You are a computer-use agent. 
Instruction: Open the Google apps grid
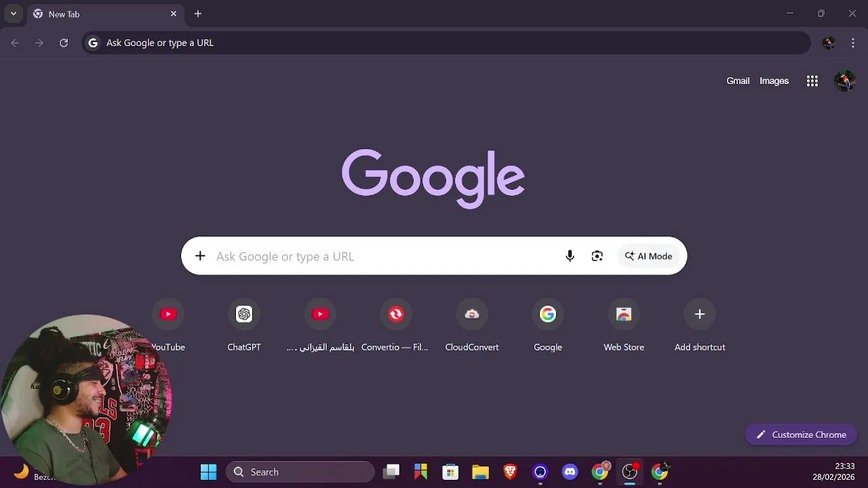pos(812,81)
